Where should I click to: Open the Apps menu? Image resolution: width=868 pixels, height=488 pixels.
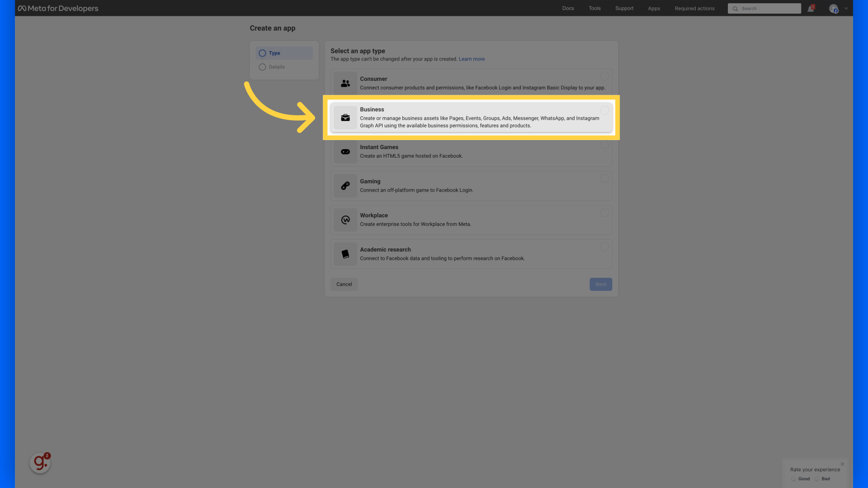[x=654, y=8]
